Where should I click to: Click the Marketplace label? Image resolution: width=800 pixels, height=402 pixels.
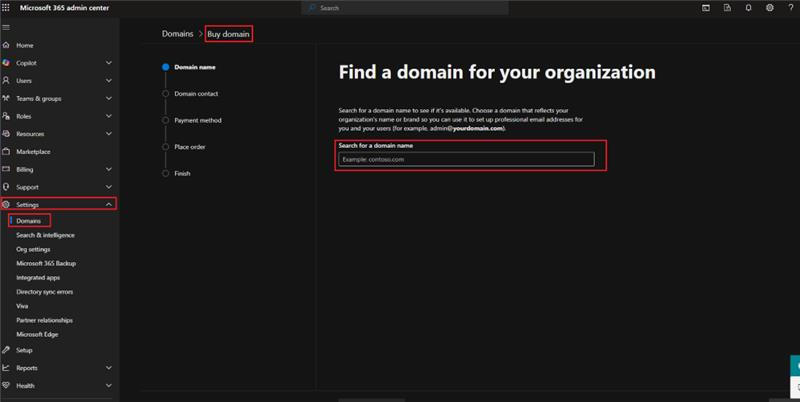33,152
